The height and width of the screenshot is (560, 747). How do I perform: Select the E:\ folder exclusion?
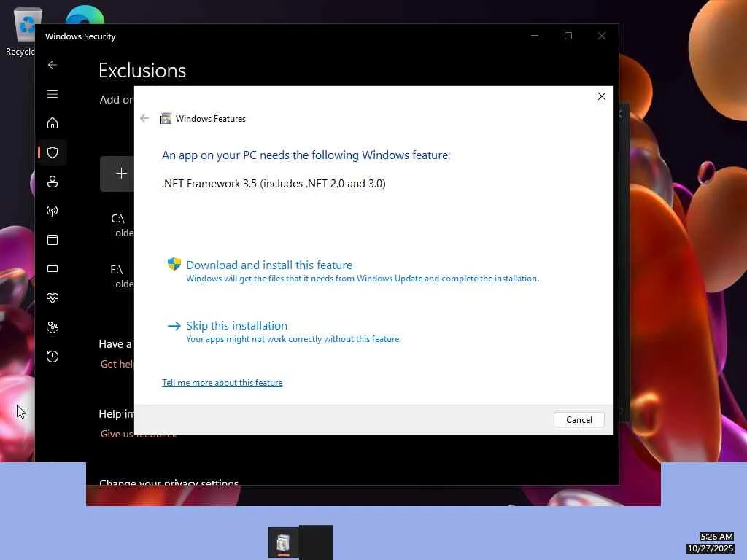(x=122, y=276)
